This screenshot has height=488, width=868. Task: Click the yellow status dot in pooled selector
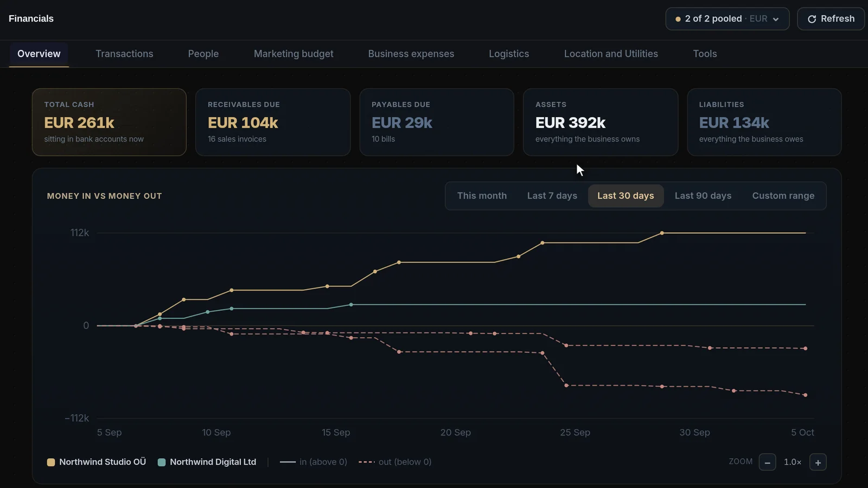click(678, 19)
